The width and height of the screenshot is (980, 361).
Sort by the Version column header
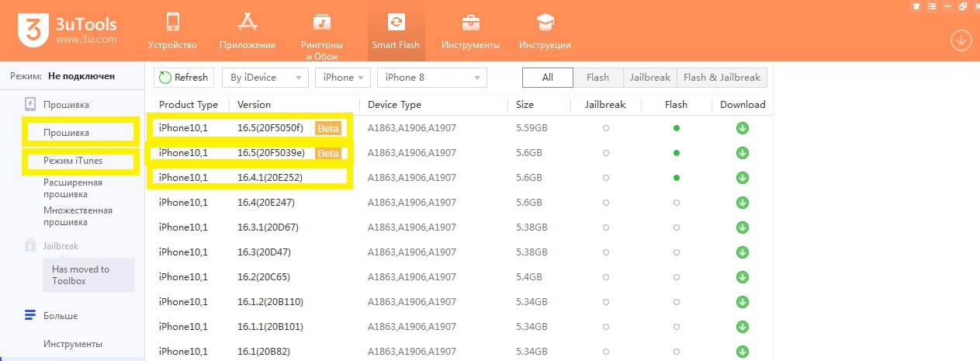click(255, 105)
